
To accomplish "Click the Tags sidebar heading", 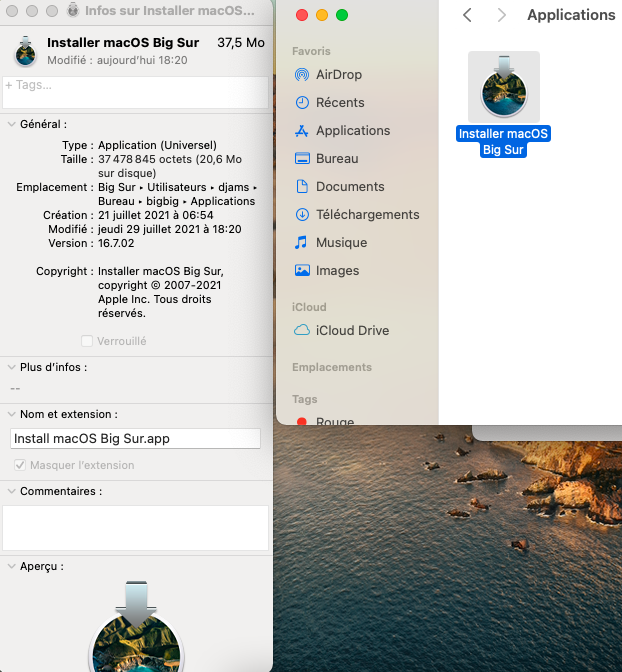I will coord(305,399).
